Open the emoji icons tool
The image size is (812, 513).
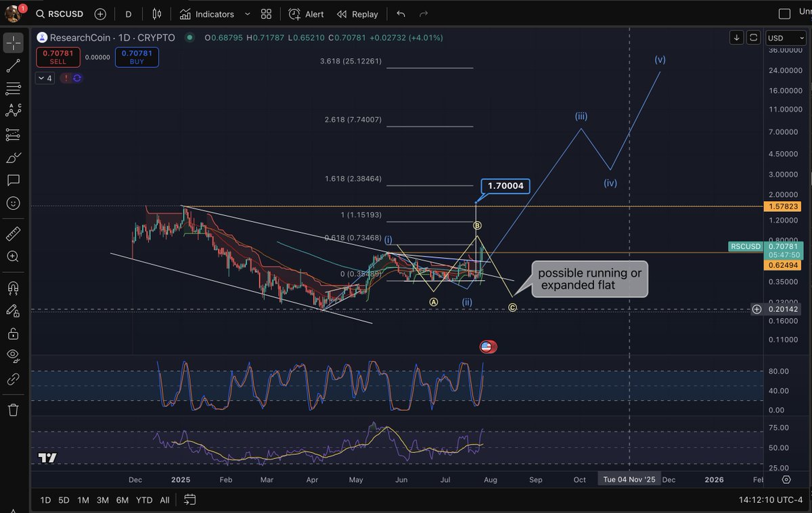pyautogui.click(x=14, y=203)
